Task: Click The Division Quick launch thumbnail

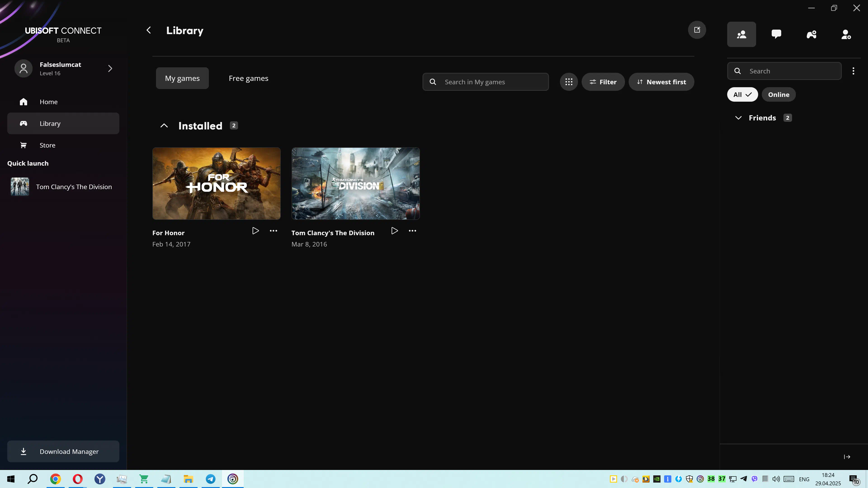Action: click(x=20, y=187)
